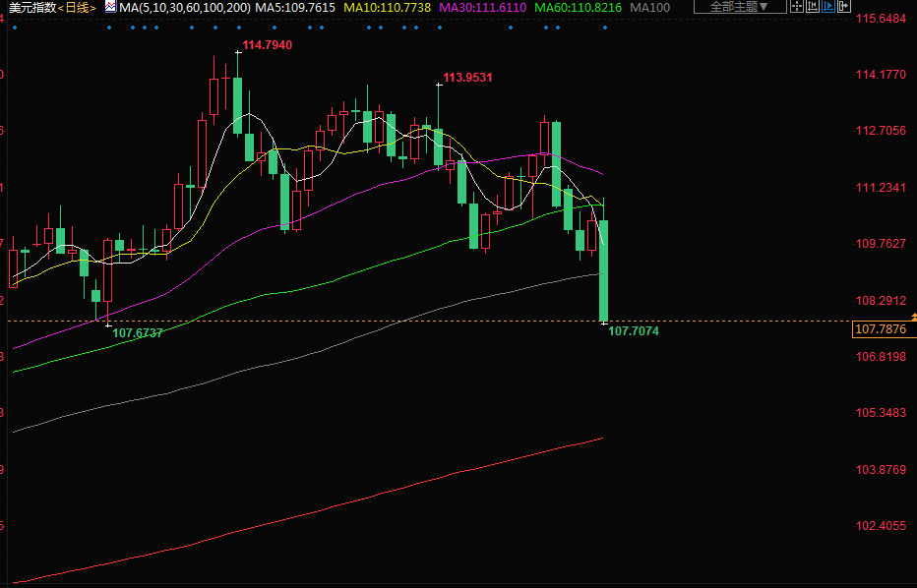Click the interval measurement icon
This screenshot has width=917, height=588.
[x=813, y=6]
